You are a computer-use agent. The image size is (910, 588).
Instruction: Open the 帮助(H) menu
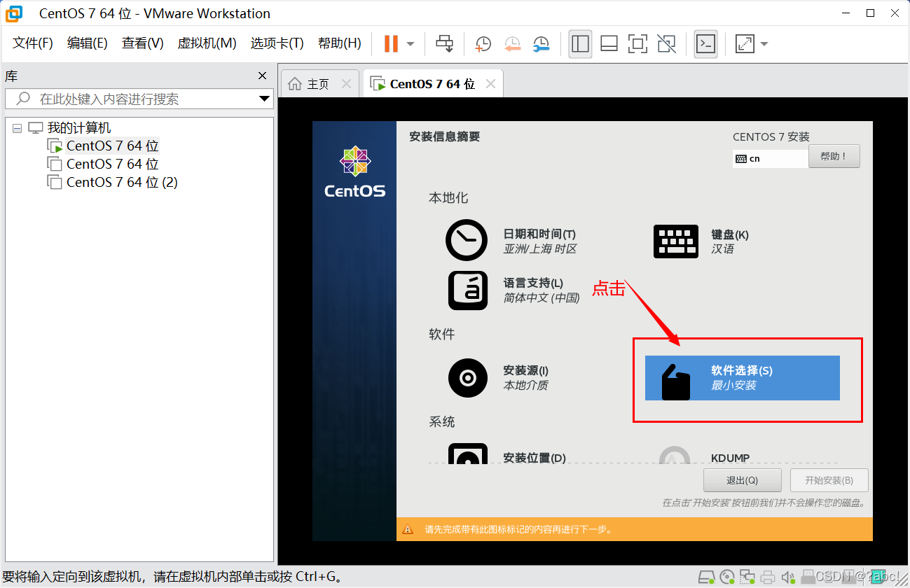340,43
